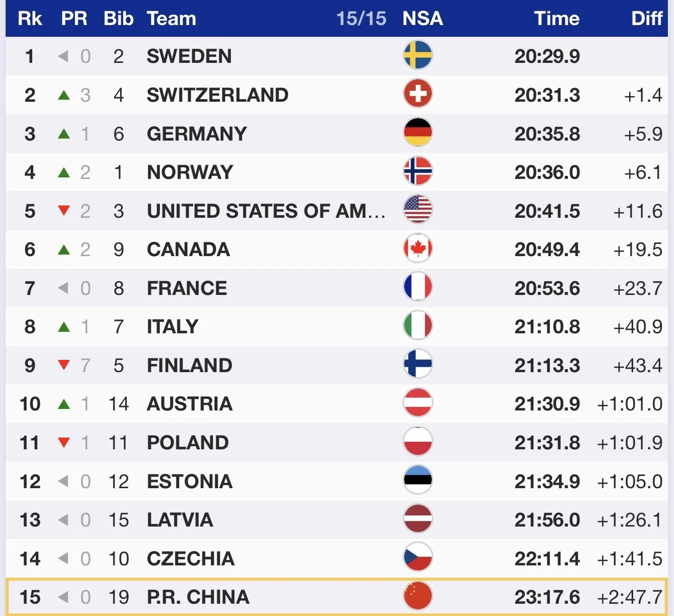Sort by the Time column header
Viewport: 674px width, 616px height.
click(556, 19)
